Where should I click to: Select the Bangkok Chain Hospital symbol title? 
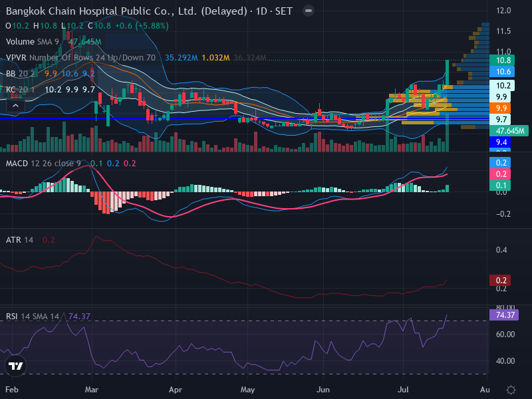(149, 11)
